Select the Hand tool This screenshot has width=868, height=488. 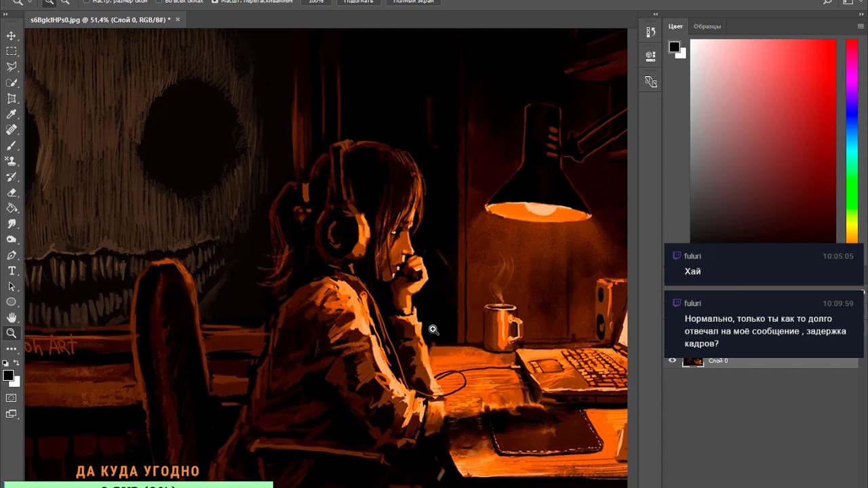[x=12, y=317]
